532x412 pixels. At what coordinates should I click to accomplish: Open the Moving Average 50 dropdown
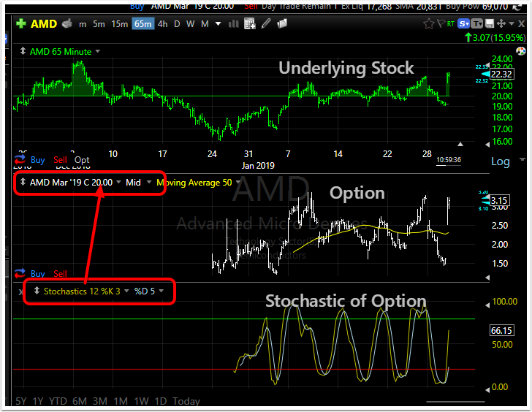[237, 182]
